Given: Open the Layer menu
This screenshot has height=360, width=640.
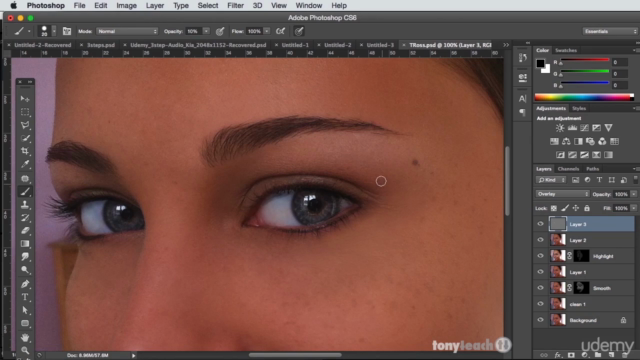Looking at the screenshot, I should [155, 5].
